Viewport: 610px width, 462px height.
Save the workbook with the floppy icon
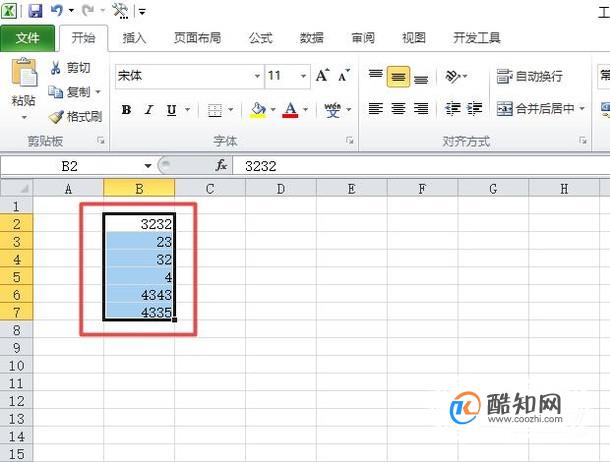tap(35, 10)
